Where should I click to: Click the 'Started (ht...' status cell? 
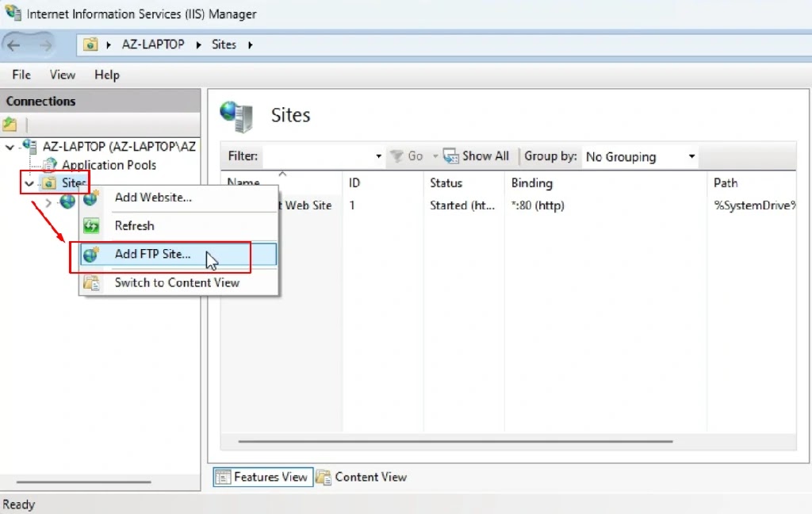pyautogui.click(x=462, y=205)
